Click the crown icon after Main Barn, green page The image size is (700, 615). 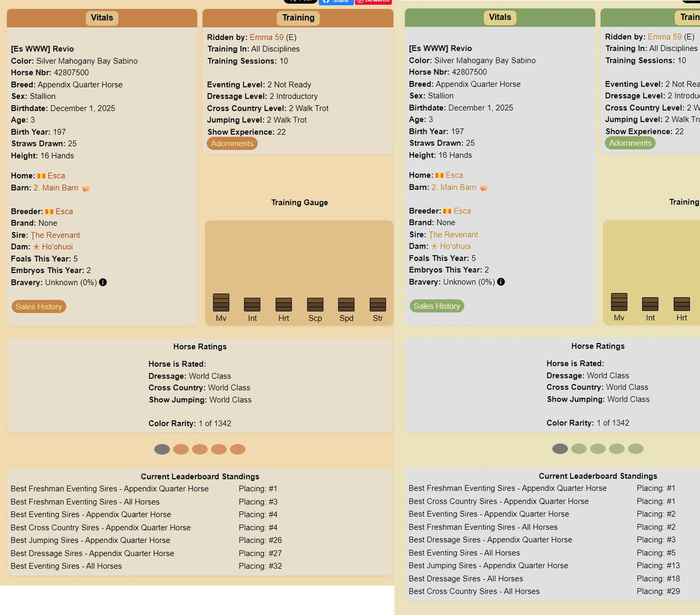(484, 187)
